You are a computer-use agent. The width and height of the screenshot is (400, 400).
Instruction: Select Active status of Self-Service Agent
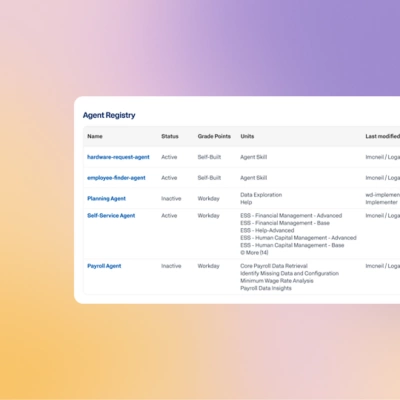click(x=169, y=216)
